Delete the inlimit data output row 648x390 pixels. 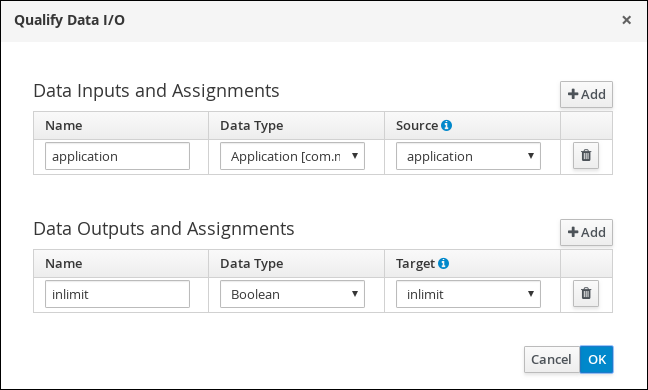[x=586, y=294]
